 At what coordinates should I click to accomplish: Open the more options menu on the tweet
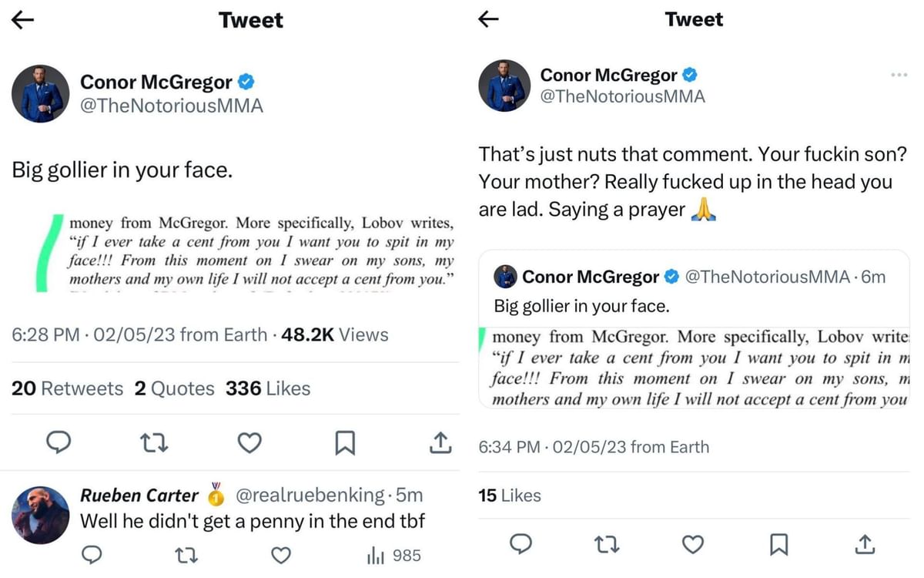(x=899, y=74)
